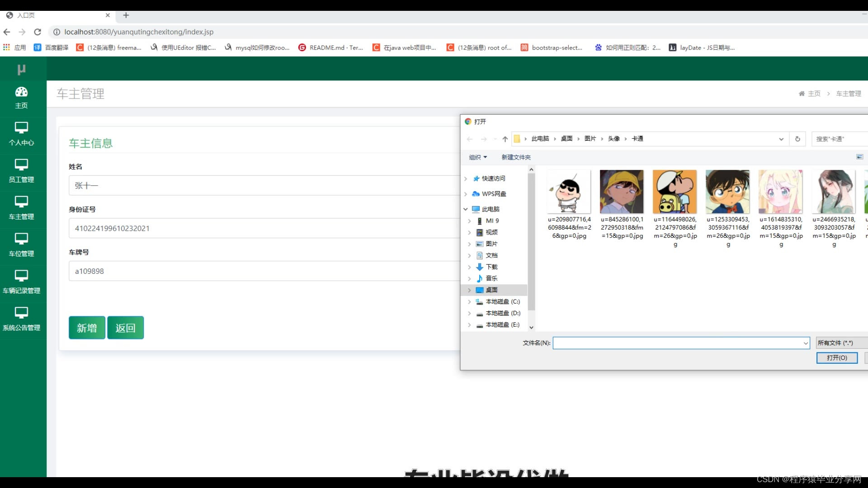This screenshot has width=868, height=488.
Task: Click 此电脑 in dialog path breadcrumb
Action: 540,139
